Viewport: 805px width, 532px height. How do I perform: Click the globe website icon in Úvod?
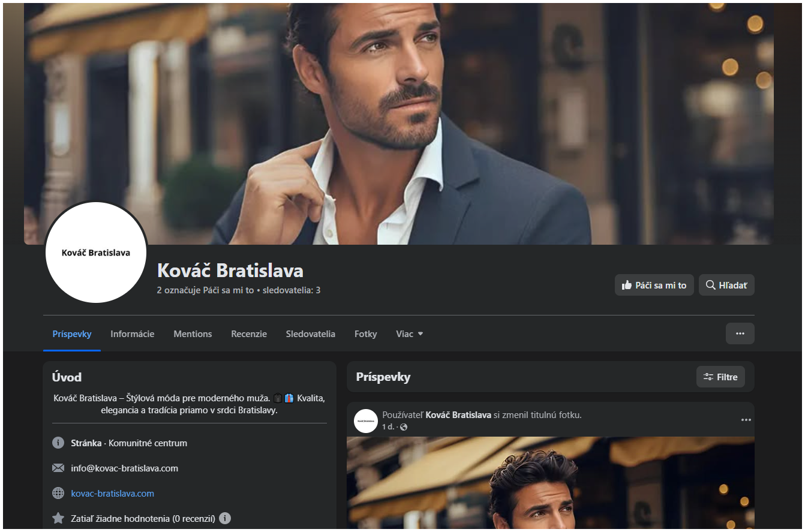pyautogui.click(x=58, y=494)
